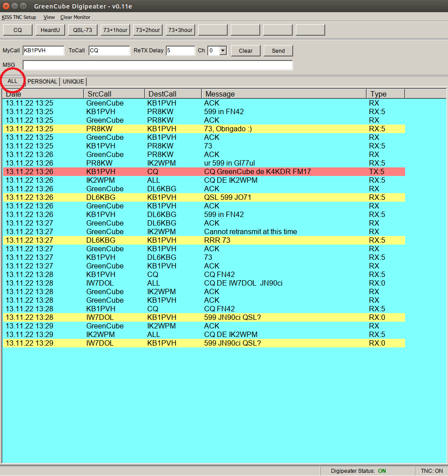Select the 'Cannot retransmit at this time' row
This screenshot has width=448, height=476.
coord(204,231)
